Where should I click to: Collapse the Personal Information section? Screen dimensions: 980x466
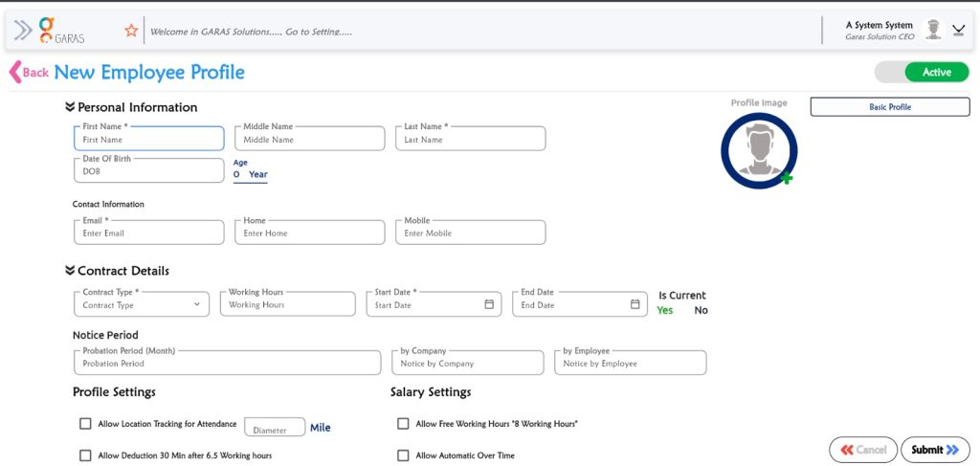click(70, 107)
